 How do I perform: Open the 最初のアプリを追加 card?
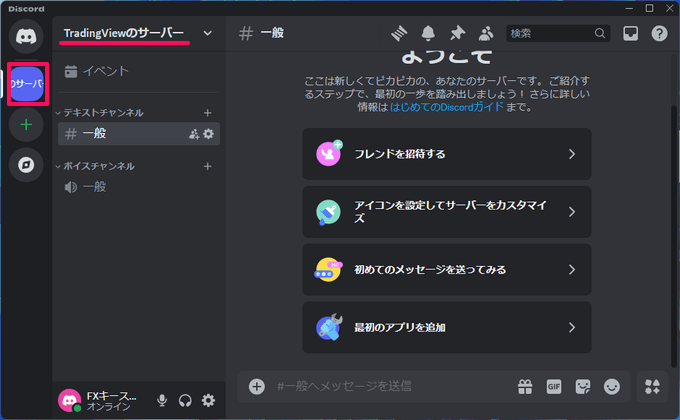447,328
